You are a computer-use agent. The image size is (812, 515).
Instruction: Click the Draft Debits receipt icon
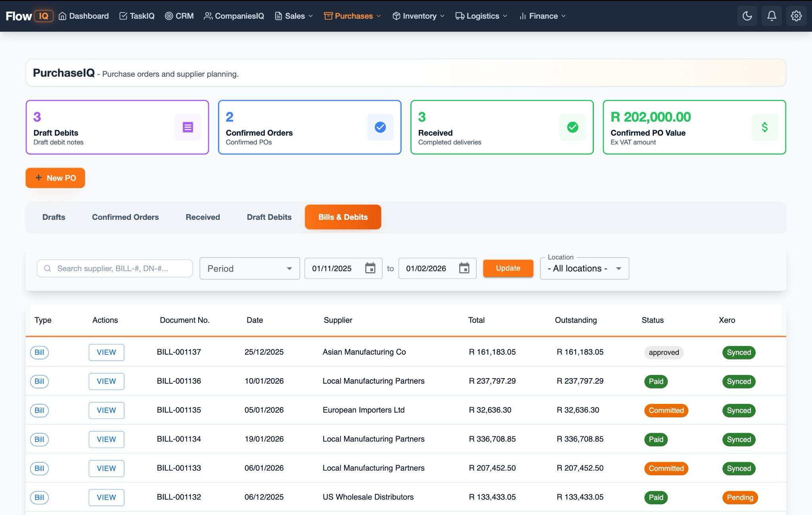188,127
